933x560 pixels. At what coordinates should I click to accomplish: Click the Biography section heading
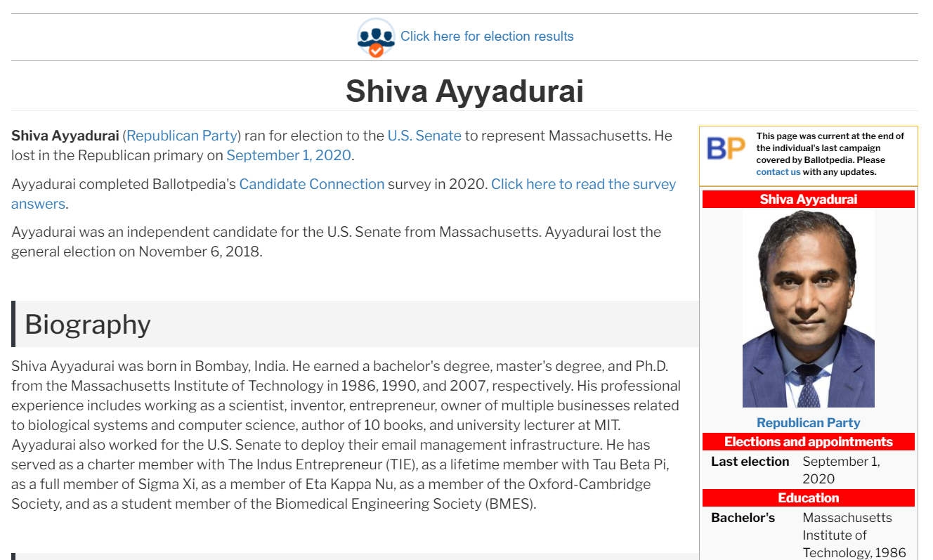coord(88,325)
